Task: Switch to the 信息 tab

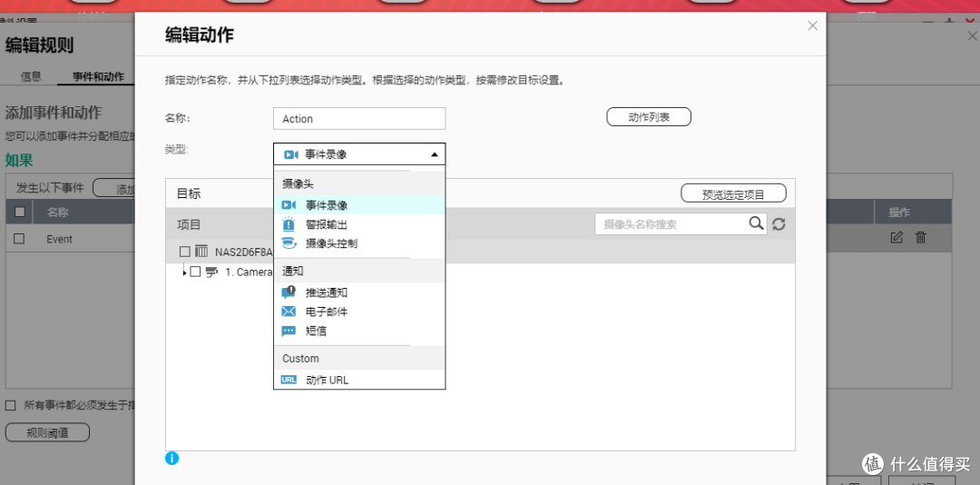Action: [31, 76]
